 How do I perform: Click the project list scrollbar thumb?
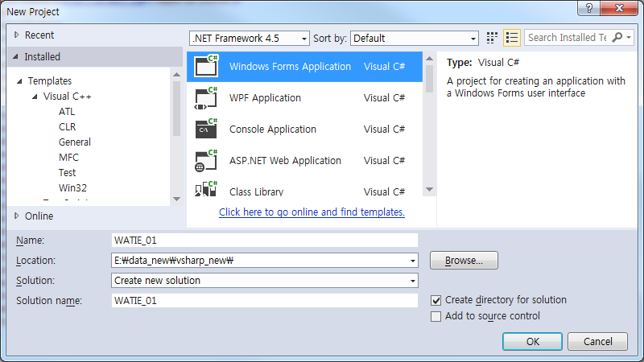point(429,79)
